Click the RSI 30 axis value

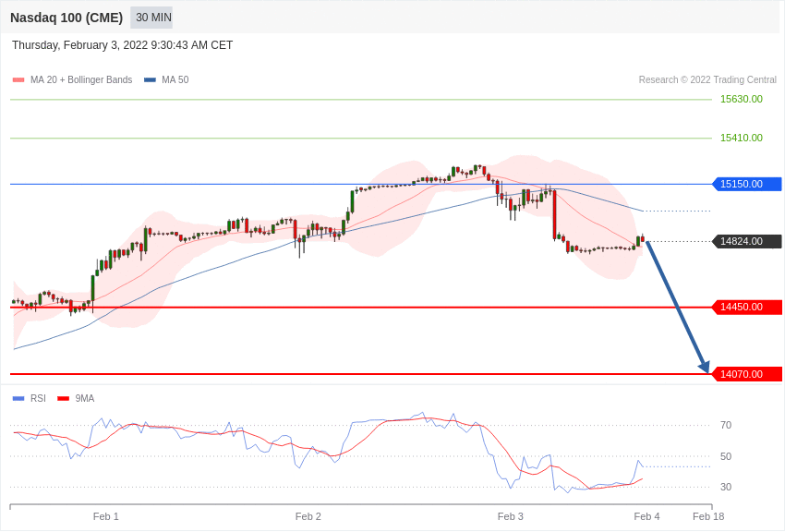pos(726,487)
